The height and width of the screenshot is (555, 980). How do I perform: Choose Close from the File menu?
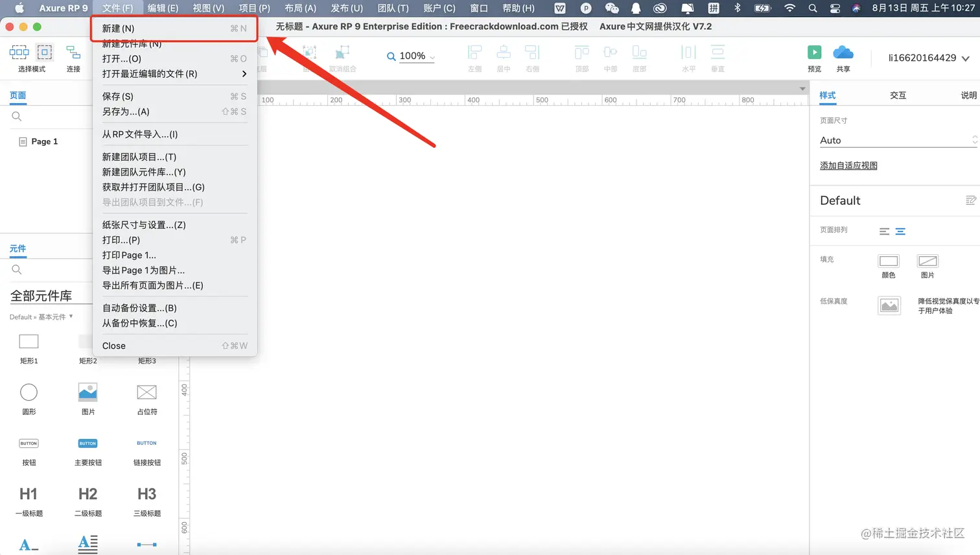pyautogui.click(x=174, y=346)
